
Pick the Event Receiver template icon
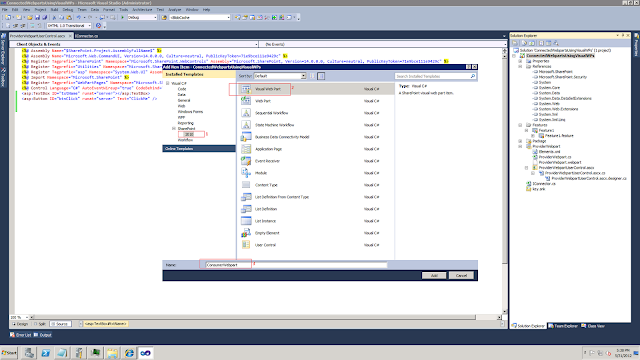246,161
